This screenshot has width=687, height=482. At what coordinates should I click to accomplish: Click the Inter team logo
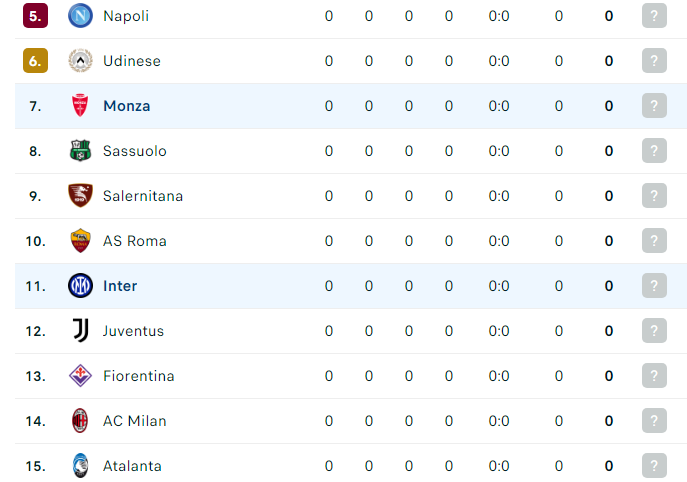click(80, 286)
